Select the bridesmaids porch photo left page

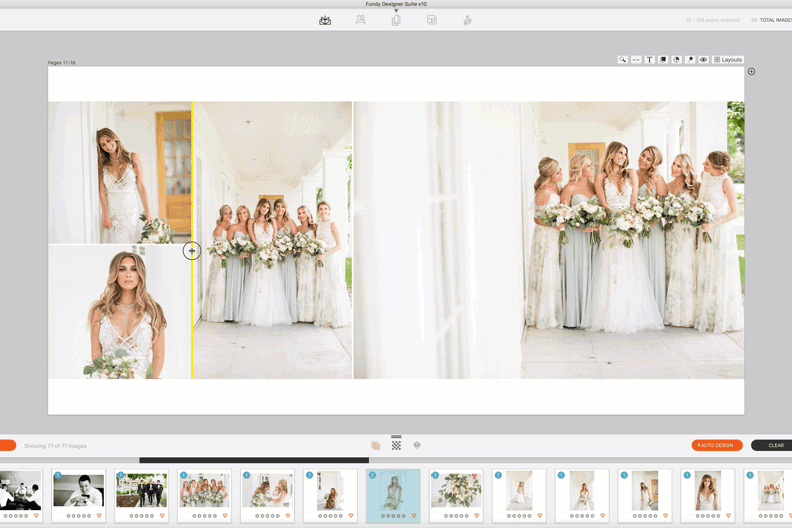(272, 240)
